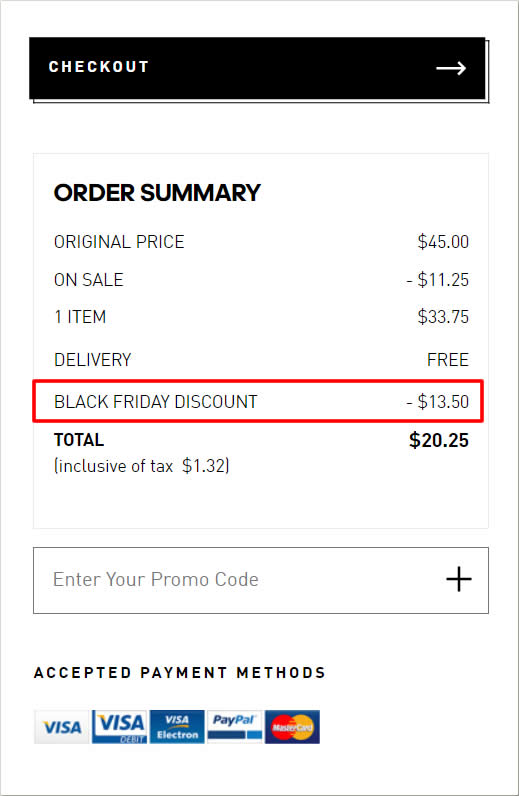Click the plain Visa card icon
Viewport: 519px width, 796px height.
pos(62,727)
